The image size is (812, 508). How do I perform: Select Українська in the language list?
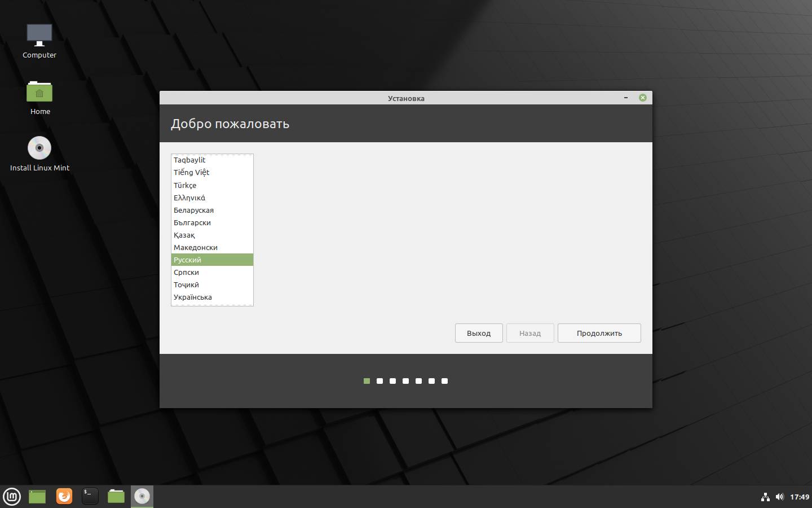tap(193, 297)
